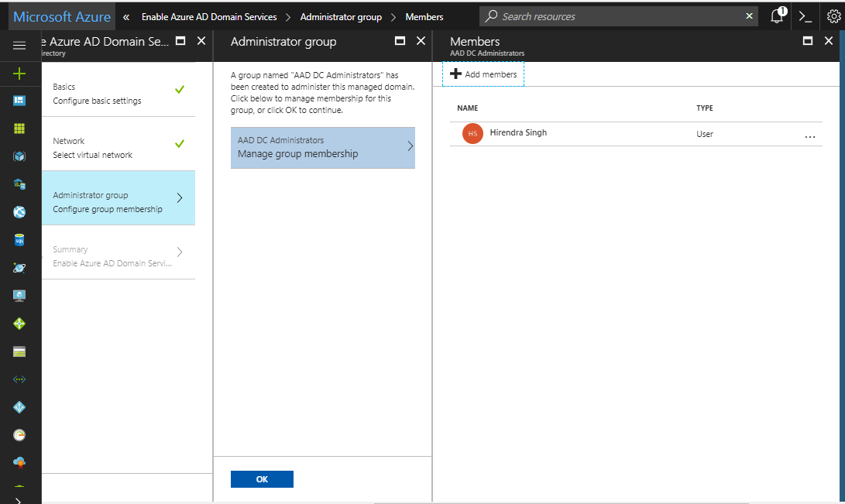The height and width of the screenshot is (504, 845).
Task: Open Virtual networks arrows icon
Action: tap(19, 379)
